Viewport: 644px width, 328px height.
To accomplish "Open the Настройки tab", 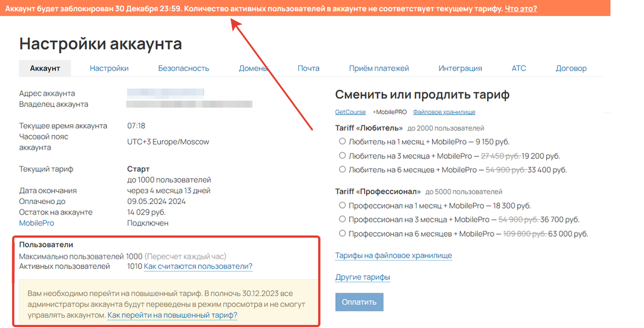I will point(109,69).
